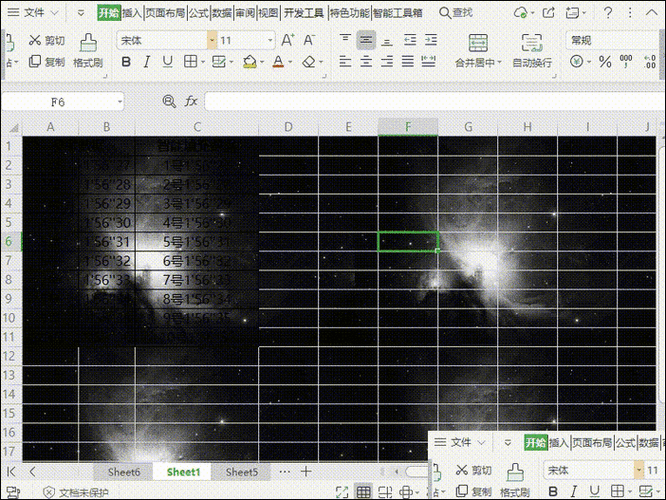Viewport: 666px width, 500px height.
Task: Click the share icon in title bar
Action: click(x=549, y=13)
